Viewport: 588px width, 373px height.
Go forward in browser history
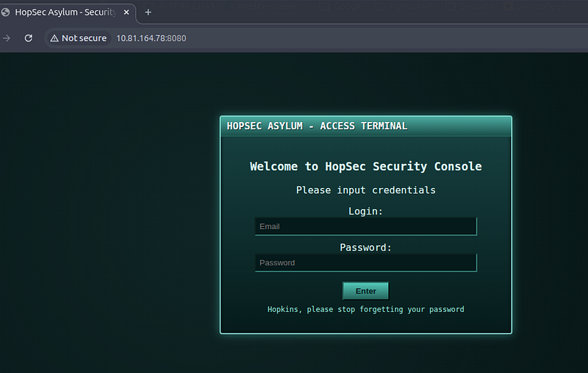pyautogui.click(x=7, y=38)
